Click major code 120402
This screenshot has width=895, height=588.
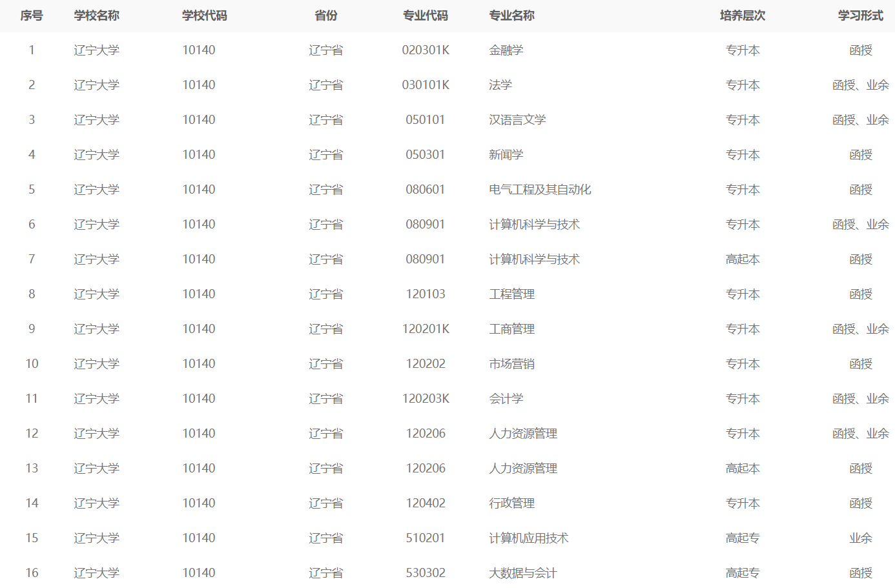pyautogui.click(x=426, y=503)
